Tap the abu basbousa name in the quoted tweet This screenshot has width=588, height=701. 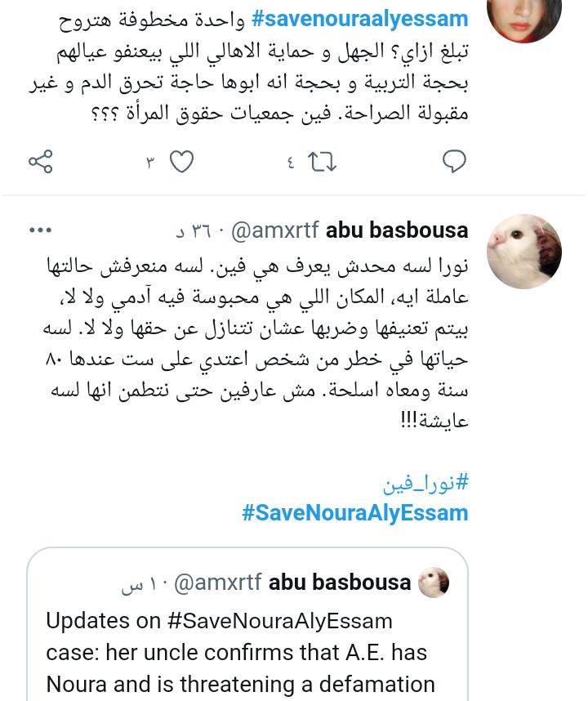[340, 582]
